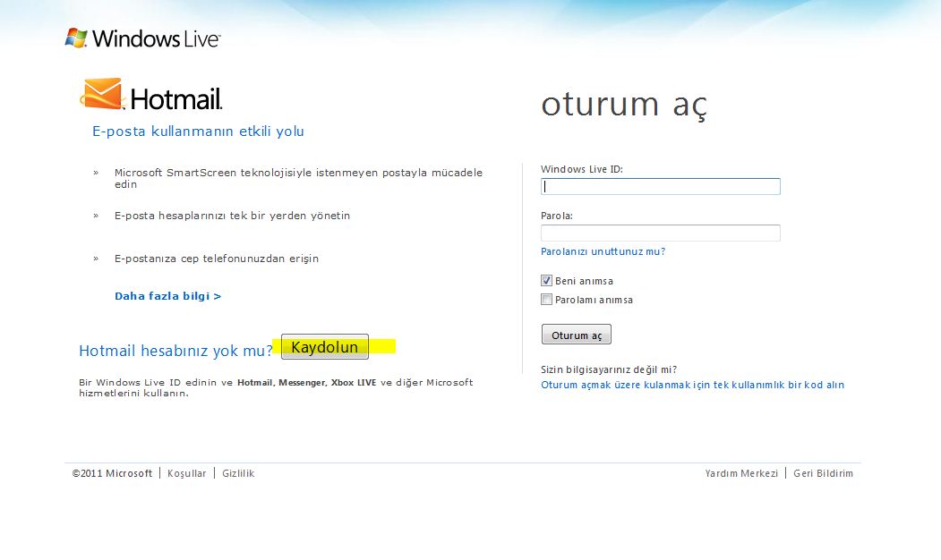Screen dimensions: 941x560
Task: Click the 'E-posta kullanmanın etkili yolu' tagline
Action: tap(198, 132)
